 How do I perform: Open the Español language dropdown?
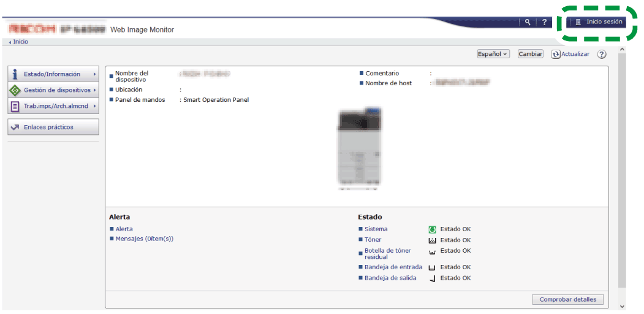click(x=493, y=54)
